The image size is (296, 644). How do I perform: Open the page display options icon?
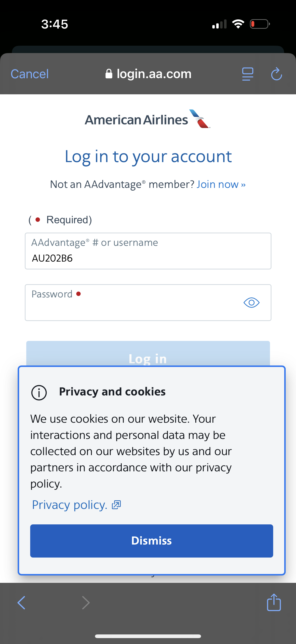click(248, 73)
